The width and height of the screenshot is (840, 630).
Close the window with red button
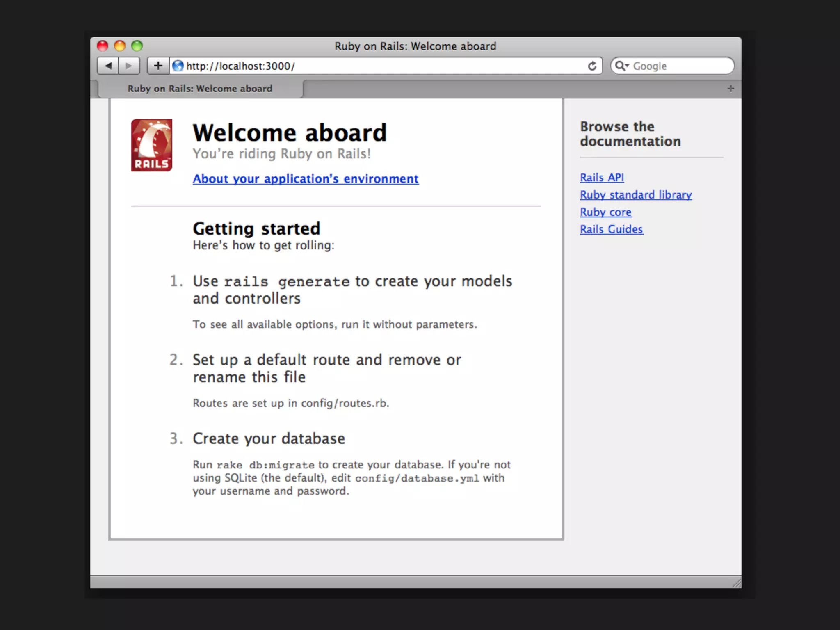[x=103, y=46]
